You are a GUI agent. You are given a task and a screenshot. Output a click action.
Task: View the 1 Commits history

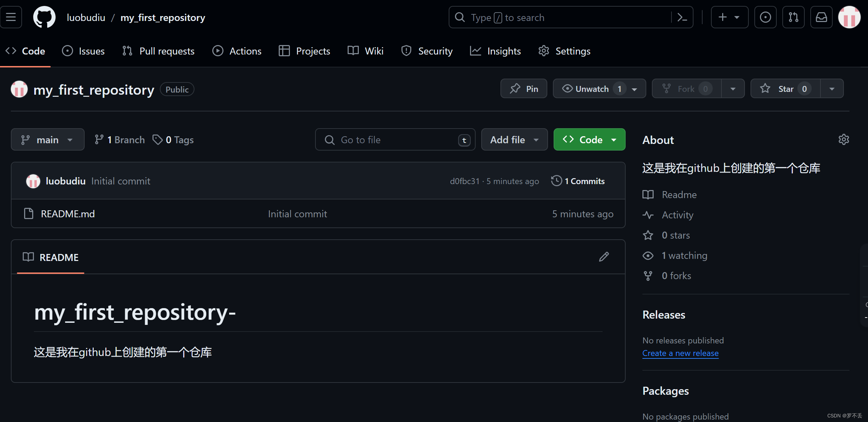point(578,181)
